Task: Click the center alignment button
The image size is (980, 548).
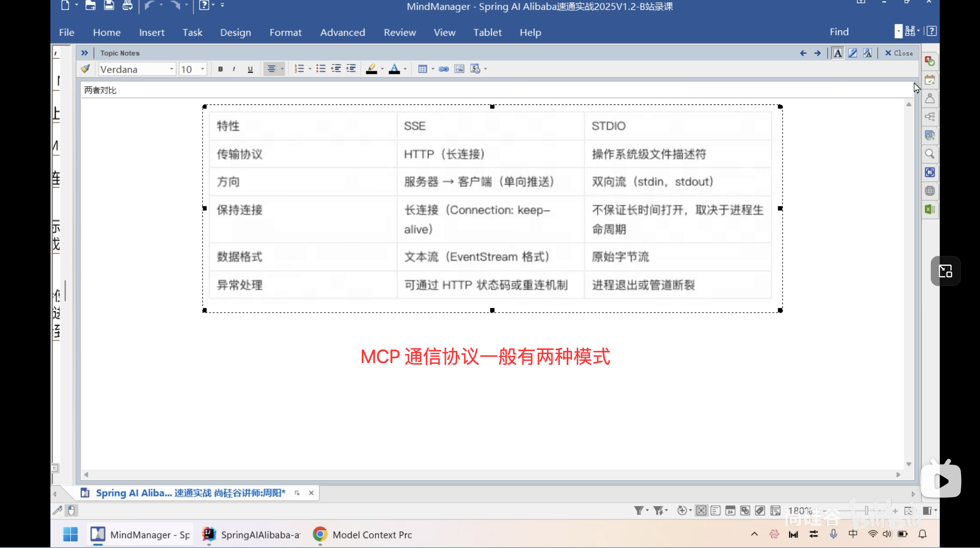Action: coord(271,69)
